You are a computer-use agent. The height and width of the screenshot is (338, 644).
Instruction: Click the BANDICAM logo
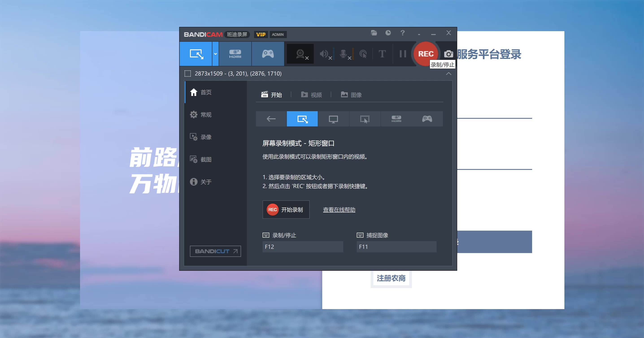[x=203, y=35]
